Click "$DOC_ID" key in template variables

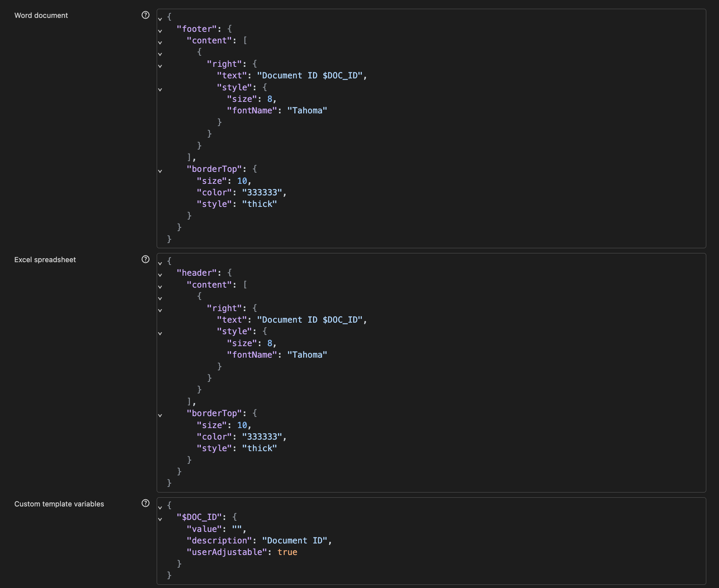199,517
